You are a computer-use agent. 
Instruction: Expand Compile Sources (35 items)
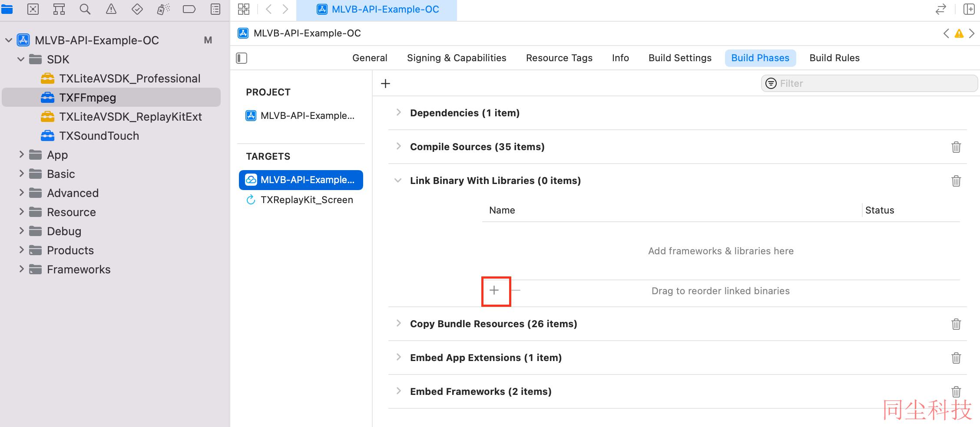(x=398, y=146)
